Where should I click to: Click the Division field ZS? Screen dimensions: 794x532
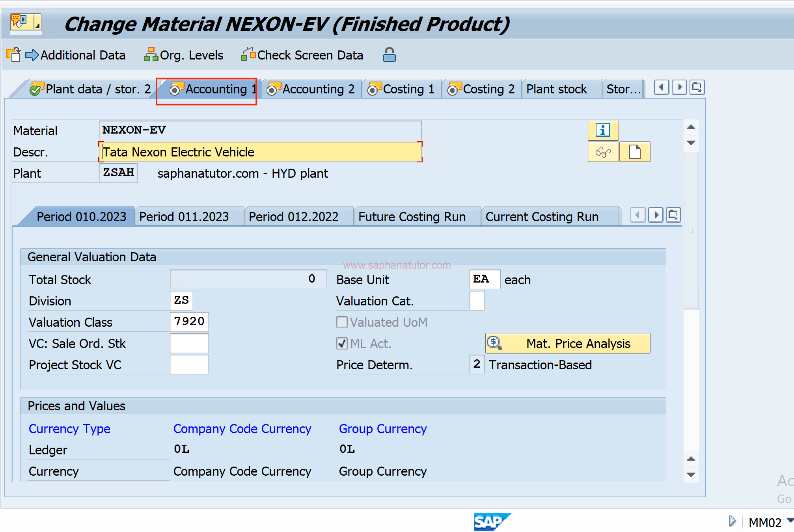tap(181, 300)
